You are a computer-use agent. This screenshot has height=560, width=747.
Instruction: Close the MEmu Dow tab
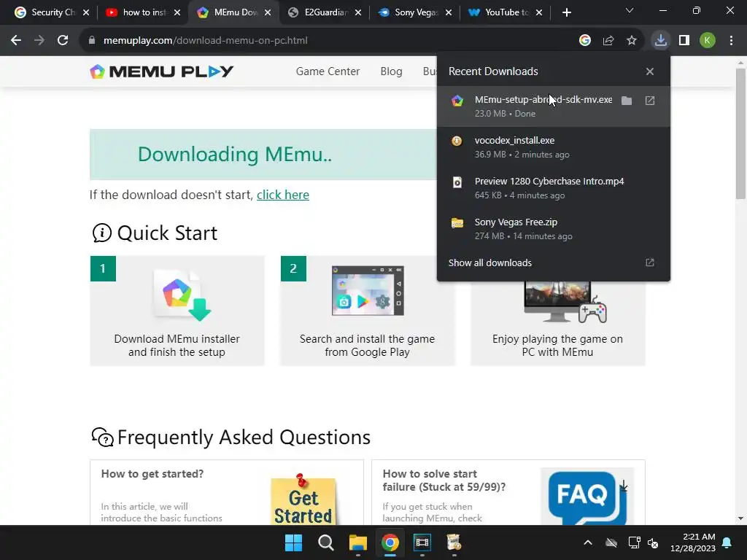point(268,12)
